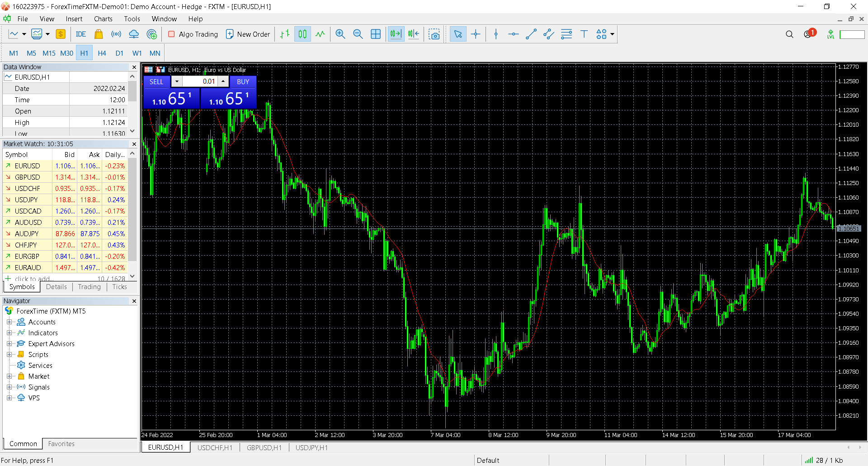The width and height of the screenshot is (868, 466).
Task: Select the M15 timeframe
Action: [49, 53]
